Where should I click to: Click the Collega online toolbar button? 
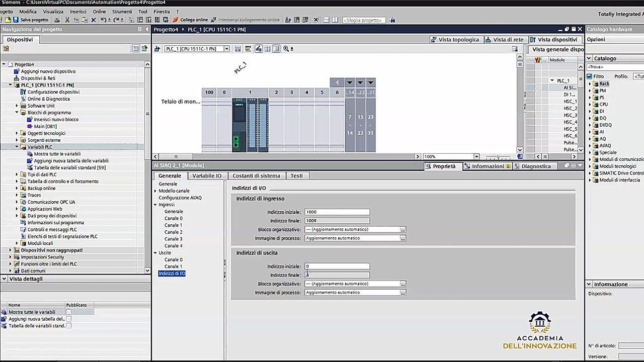point(190,20)
